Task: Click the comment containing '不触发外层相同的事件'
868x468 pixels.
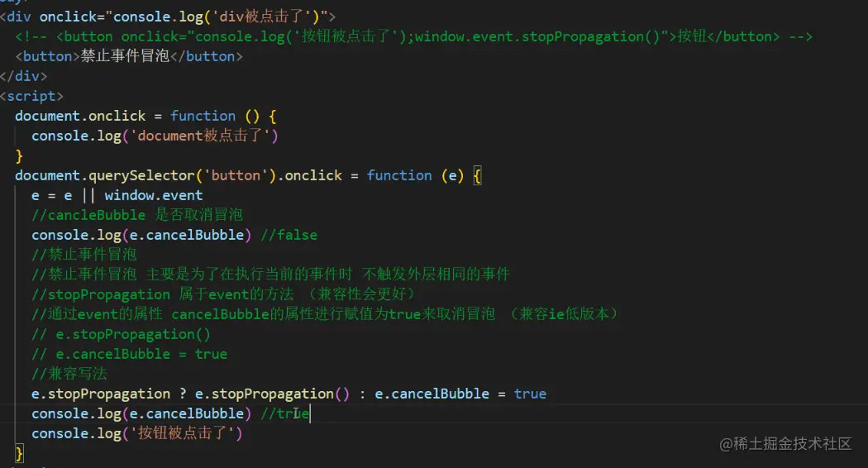Action: tap(270, 275)
